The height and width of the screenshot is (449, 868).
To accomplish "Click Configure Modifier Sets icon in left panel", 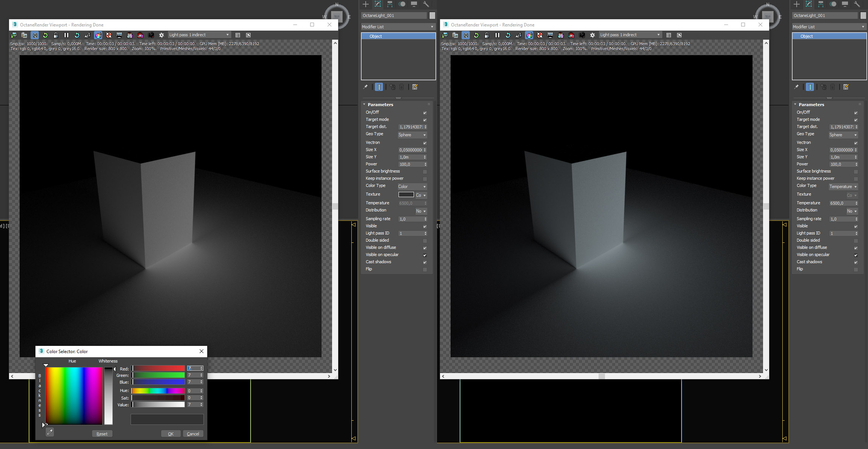I will 415,87.
